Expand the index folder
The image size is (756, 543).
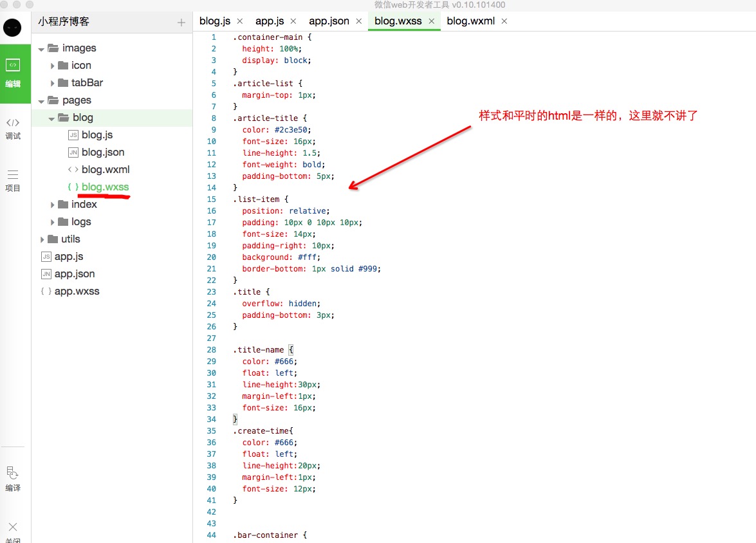[x=53, y=205]
